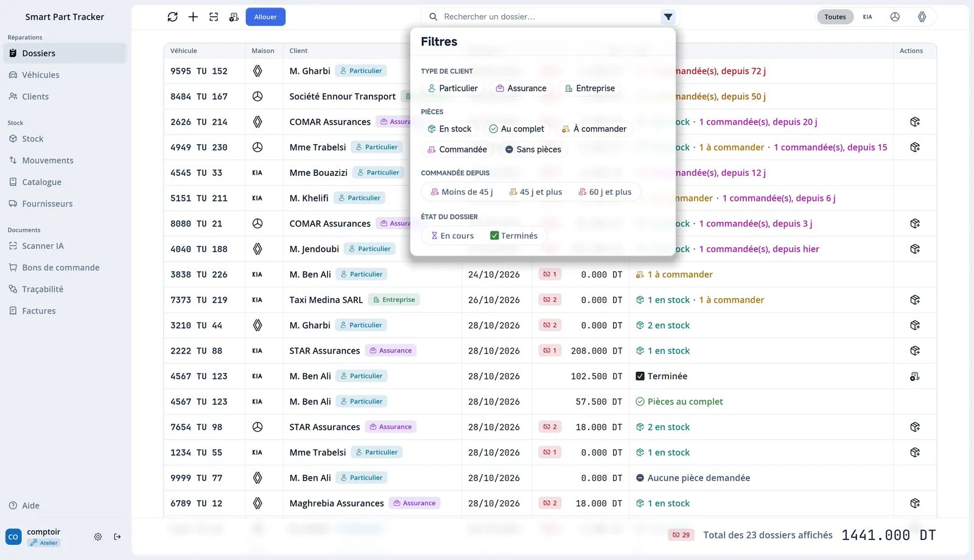
Task: Enable the Particulier client type filter
Action: pyautogui.click(x=453, y=88)
